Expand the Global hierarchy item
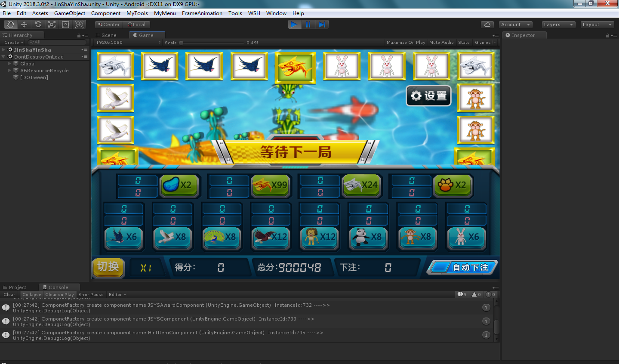 tap(9, 63)
